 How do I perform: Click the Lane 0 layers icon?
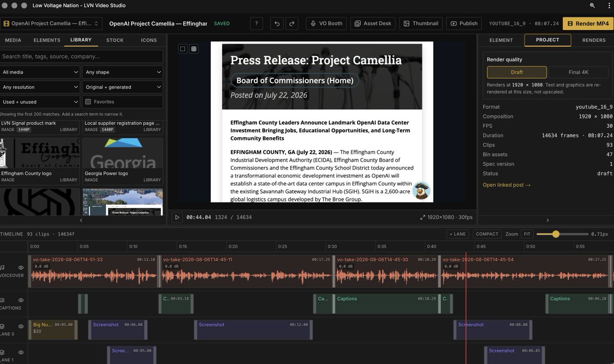[x=3, y=326]
